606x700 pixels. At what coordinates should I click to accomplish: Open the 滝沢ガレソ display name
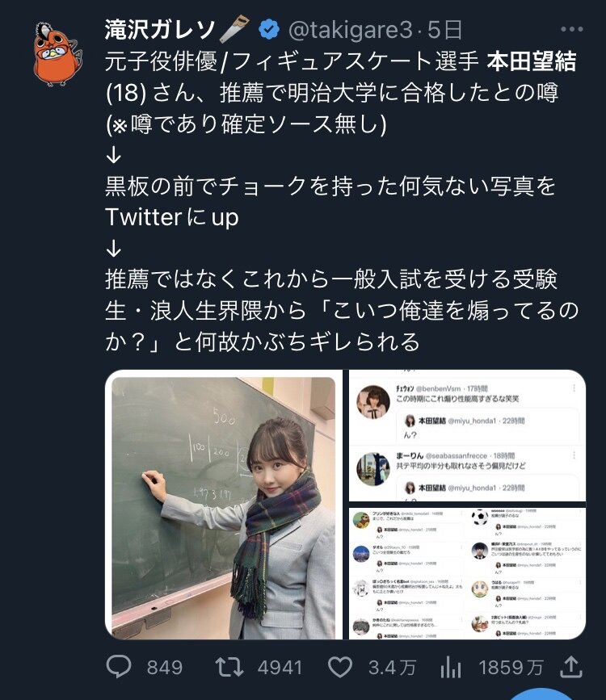(x=159, y=29)
